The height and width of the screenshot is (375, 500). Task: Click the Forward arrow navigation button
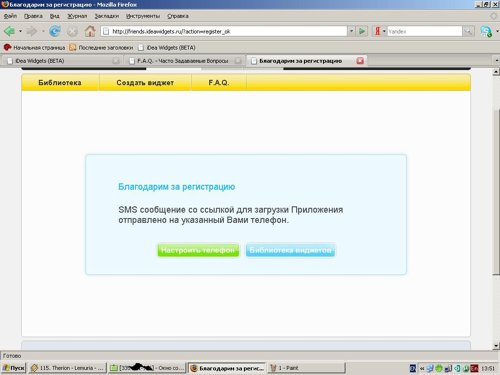coord(31,31)
